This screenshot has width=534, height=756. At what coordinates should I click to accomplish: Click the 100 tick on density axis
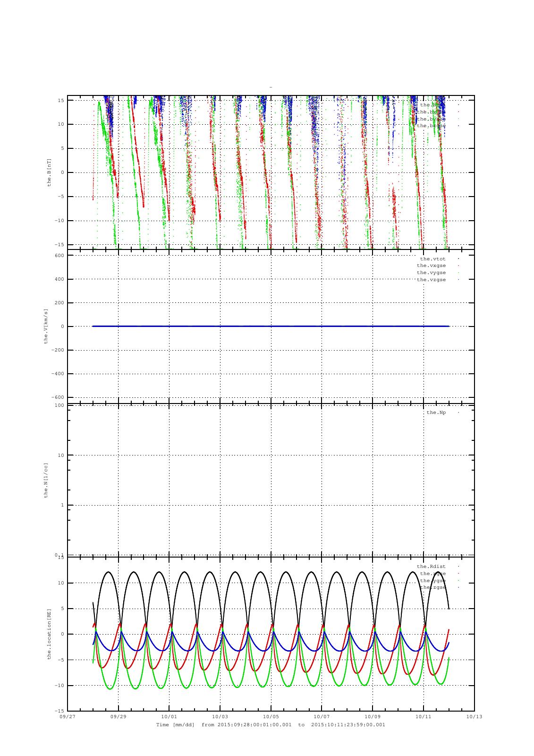tap(59, 405)
